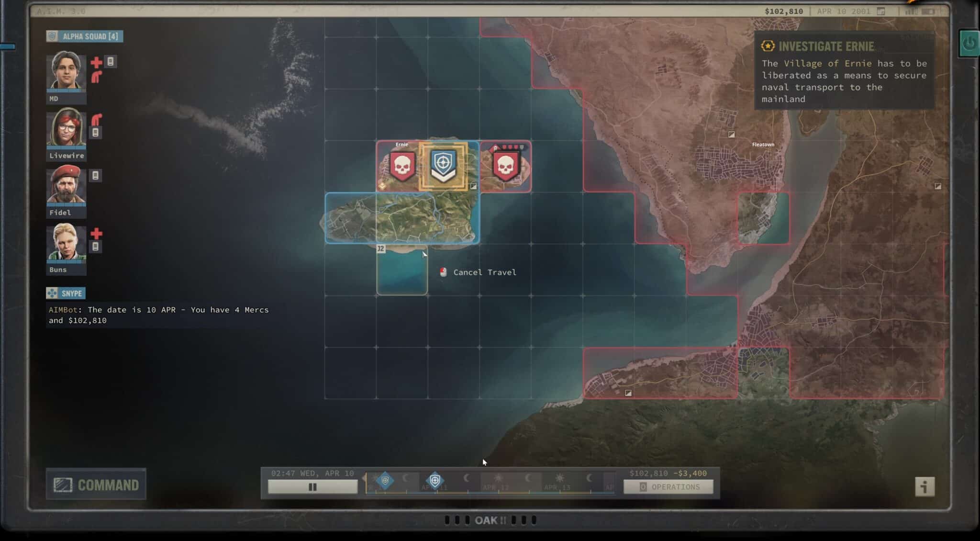The height and width of the screenshot is (541, 980).
Task: Click the pause button on timeline
Action: [312, 486]
